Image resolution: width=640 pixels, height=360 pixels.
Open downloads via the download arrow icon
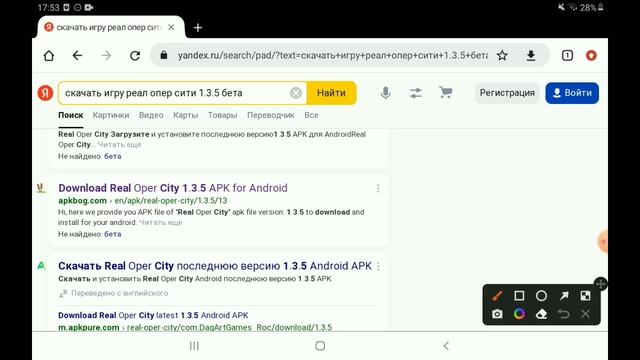[x=531, y=56]
